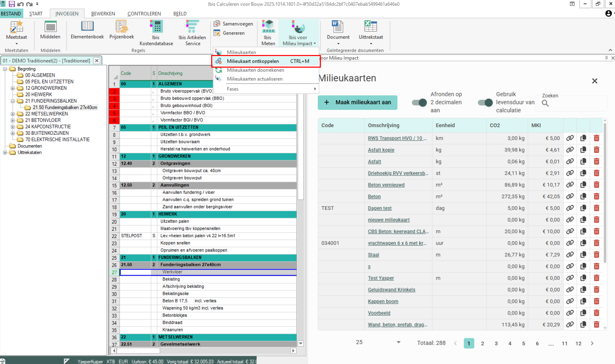Image resolution: width=615 pixels, height=364 pixels.
Task: Click link icon on Asfalt kopie row
Action: 570,150
